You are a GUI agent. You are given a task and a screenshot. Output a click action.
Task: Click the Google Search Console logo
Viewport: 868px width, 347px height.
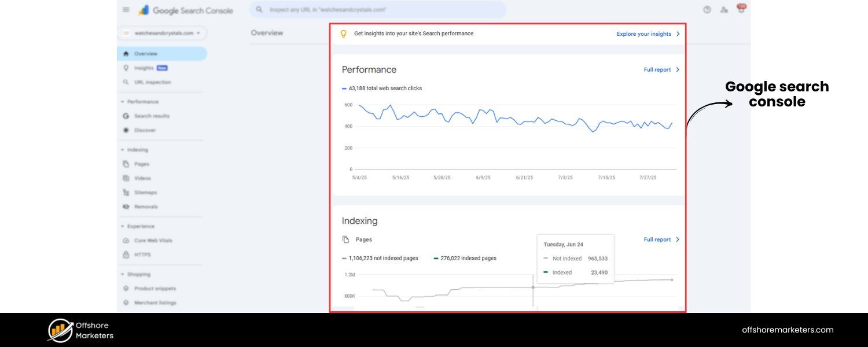[185, 10]
